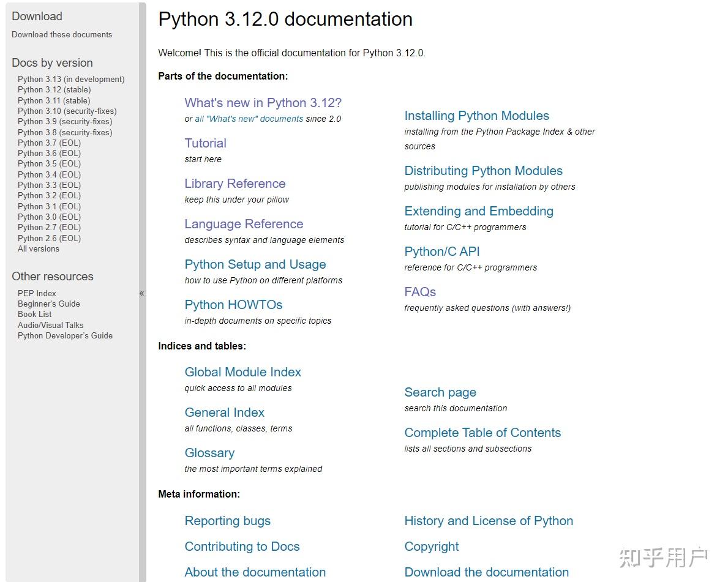The width and height of the screenshot is (728, 582).
Task: Open the Extending and Embedding tutorial
Action: (x=479, y=211)
